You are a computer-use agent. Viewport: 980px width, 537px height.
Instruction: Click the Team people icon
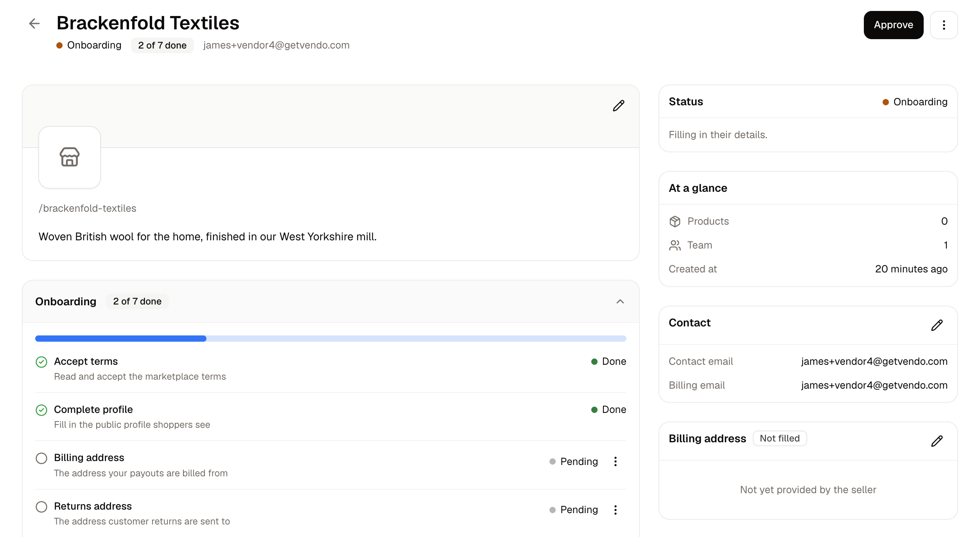tap(675, 245)
